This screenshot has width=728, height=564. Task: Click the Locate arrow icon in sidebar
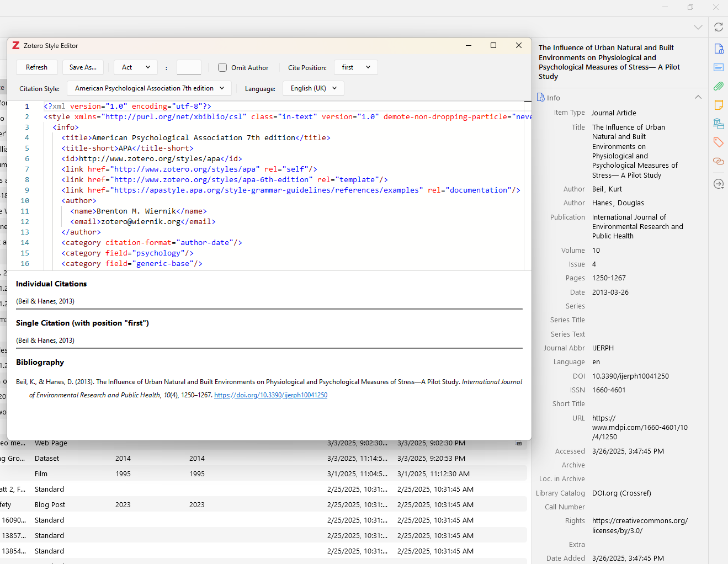pyautogui.click(x=718, y=184)
